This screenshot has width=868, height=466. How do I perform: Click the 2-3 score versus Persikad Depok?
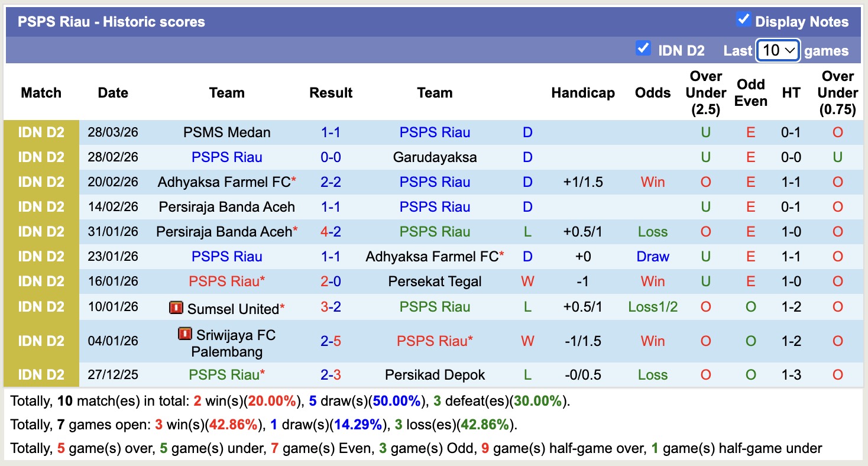331,375
